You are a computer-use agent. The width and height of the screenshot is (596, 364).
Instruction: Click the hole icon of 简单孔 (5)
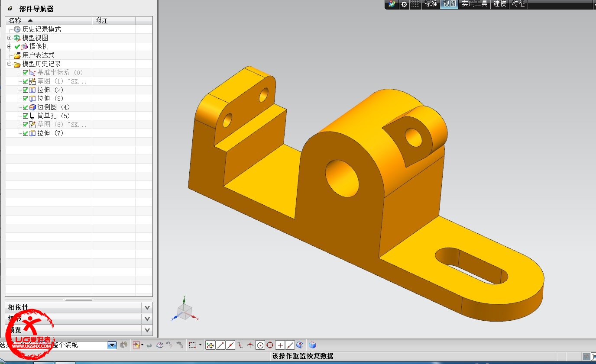point(32,116)
